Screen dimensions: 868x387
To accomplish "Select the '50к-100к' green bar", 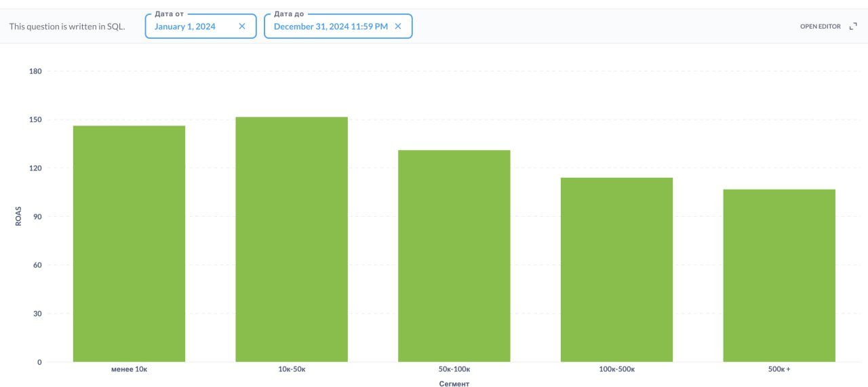I will (x=454, y=256).
